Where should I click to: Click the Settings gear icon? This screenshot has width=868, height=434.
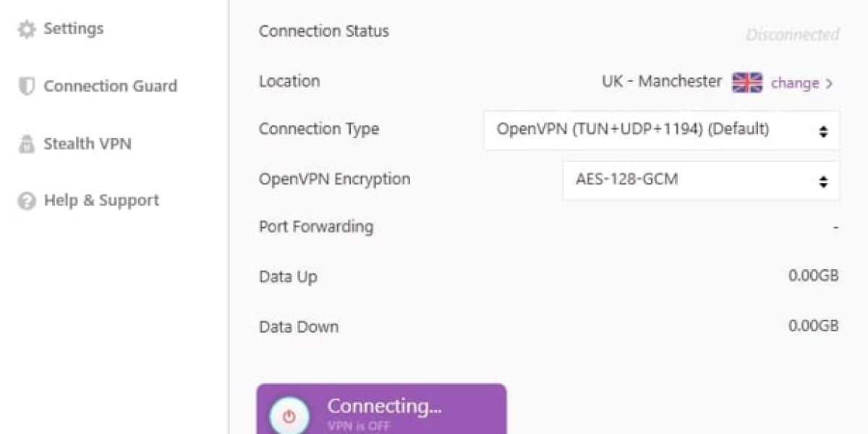[x=26, y=30]
